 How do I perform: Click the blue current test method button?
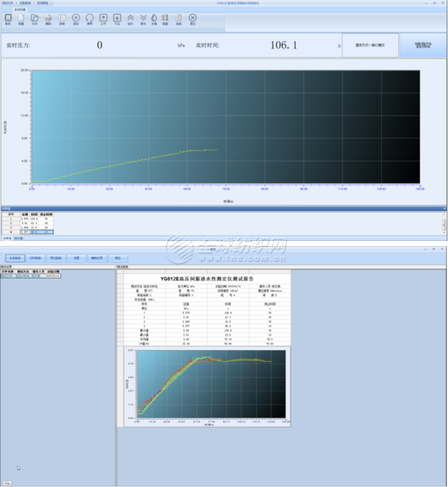tap(423, 45)
